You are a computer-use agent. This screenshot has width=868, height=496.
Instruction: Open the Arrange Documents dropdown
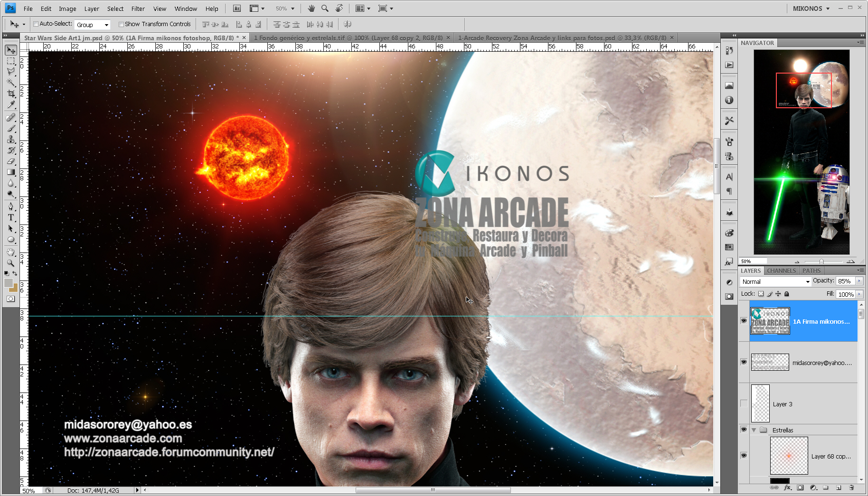point(363,9)
